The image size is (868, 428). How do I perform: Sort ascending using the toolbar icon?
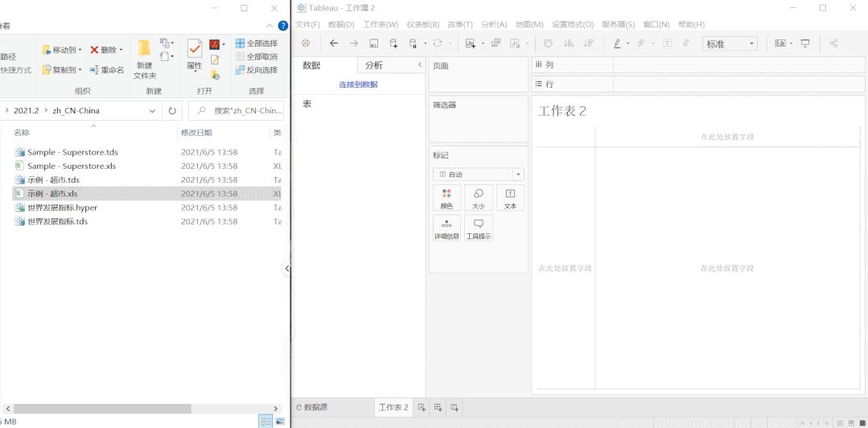coord(569,43)
